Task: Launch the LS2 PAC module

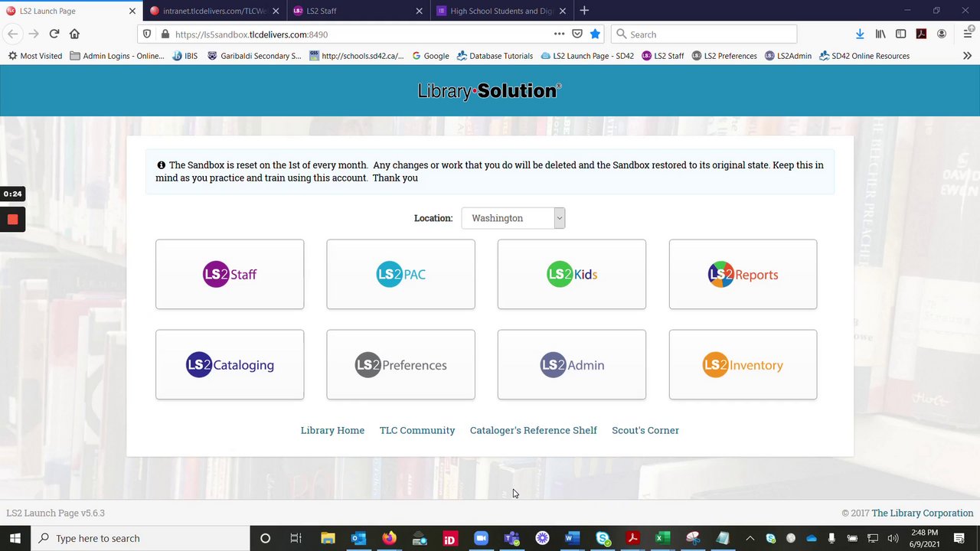Action: coord(400,274)
